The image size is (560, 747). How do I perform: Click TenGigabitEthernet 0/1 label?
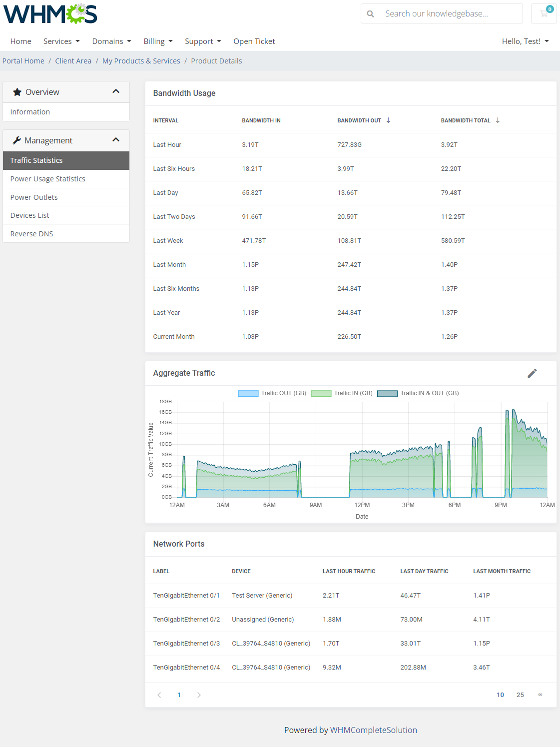click(186, 596)
